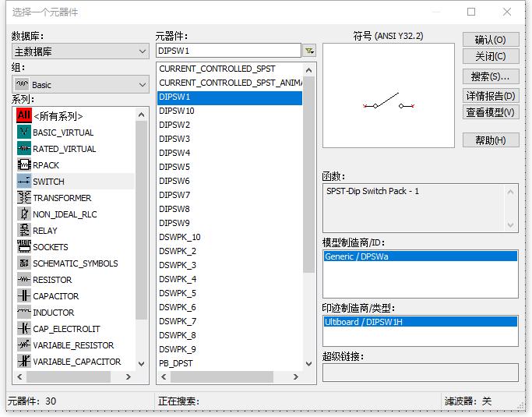Viewport: 532px width, 417px height.
Task: Click the 函数 description scroll-down arrow
Action: click(511, 224)
